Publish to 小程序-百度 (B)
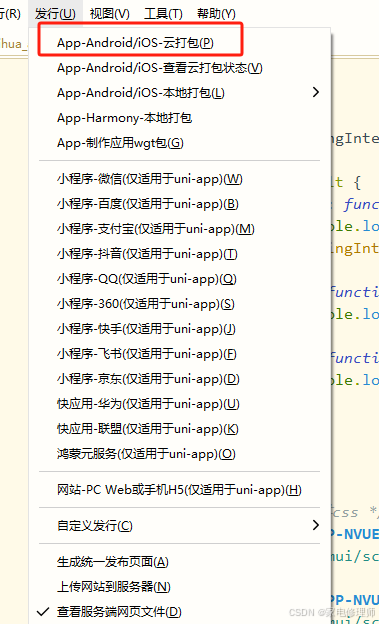The height and width of the screenshot is (624, 379). [148, 204]
